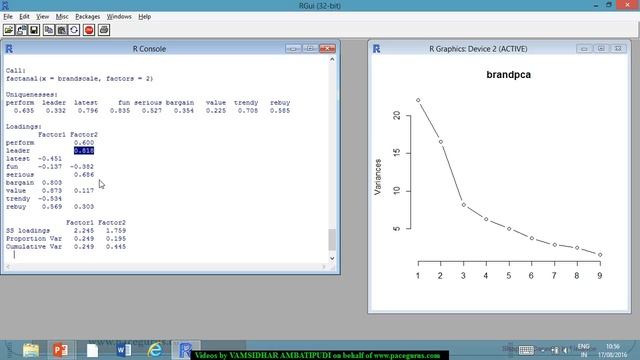Viewport: 640px width, 360px height.
Task: Minimize the R Graphics Device 2 window
Action: click(584, 49)
